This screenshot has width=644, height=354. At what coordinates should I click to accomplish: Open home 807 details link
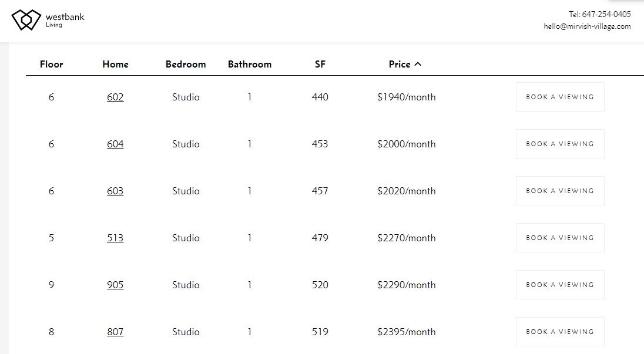click(115, 332)
